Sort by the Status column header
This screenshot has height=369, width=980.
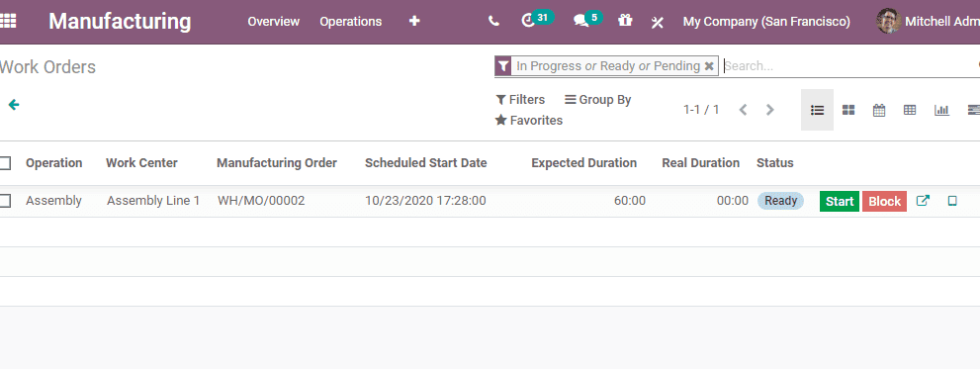click(775, 163)
